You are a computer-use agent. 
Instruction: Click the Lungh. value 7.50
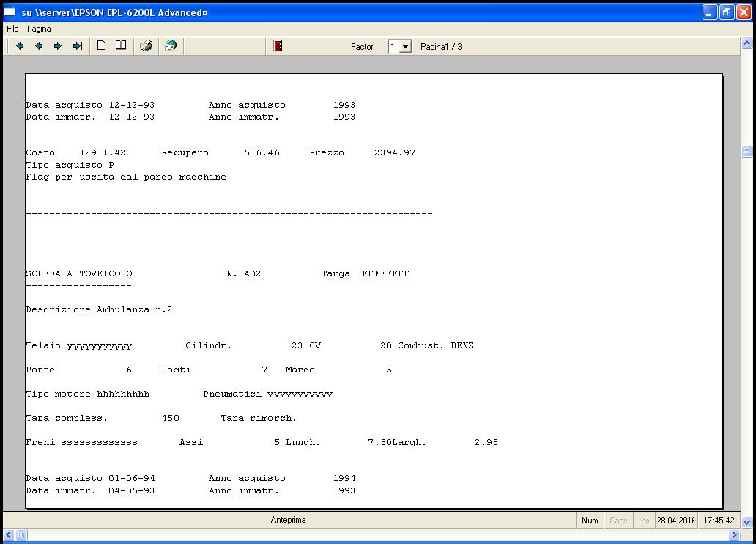(x=379, y=442)
